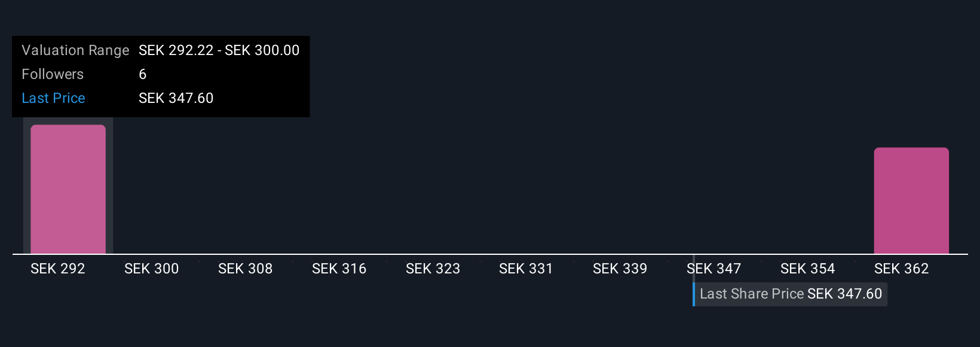Select the SEK 300 axis label

(x=152, y=269)
